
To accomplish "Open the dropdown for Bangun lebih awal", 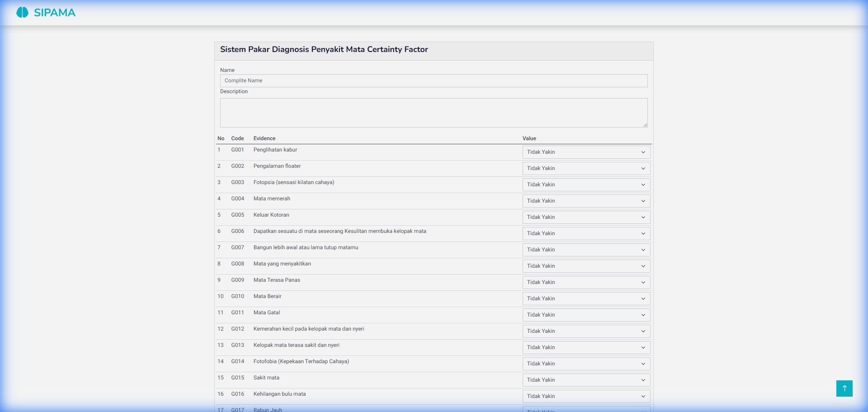I will 586,250.
